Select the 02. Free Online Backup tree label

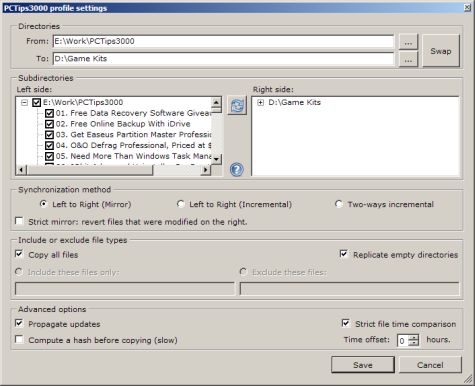[123, 124]
